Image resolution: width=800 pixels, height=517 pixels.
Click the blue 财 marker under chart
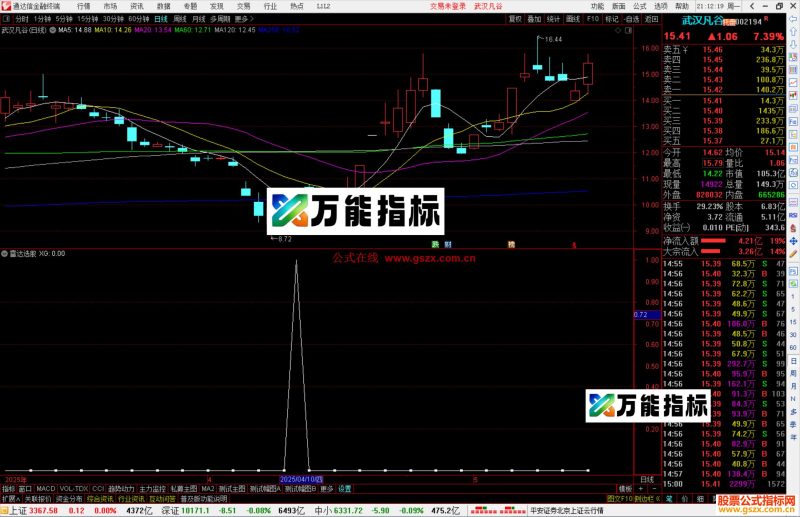(x=448, y=244)
